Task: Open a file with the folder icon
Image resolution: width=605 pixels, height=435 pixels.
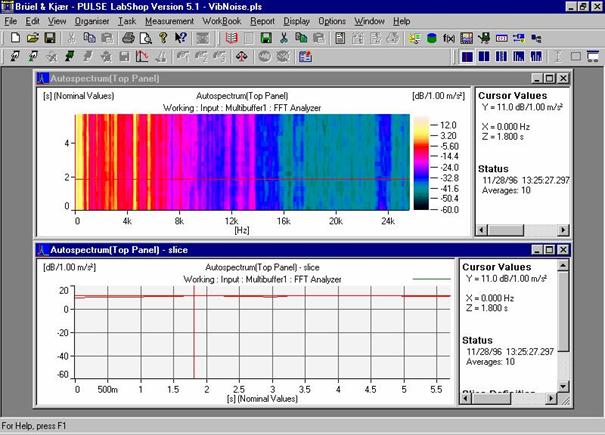Action: pos(31,38)
